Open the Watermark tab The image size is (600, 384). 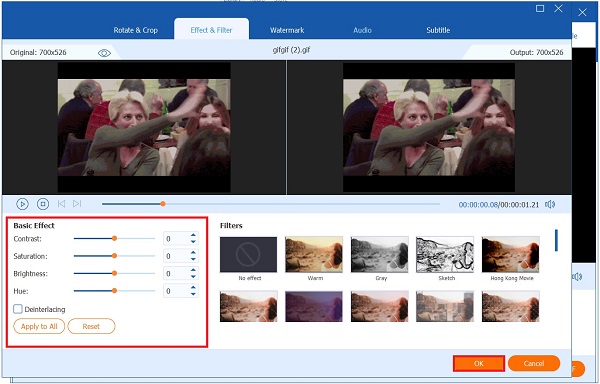coord(287,30)
